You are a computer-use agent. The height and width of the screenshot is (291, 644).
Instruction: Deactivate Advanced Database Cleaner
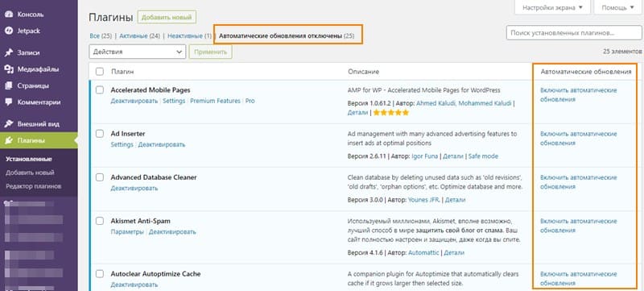click(134, 189)
